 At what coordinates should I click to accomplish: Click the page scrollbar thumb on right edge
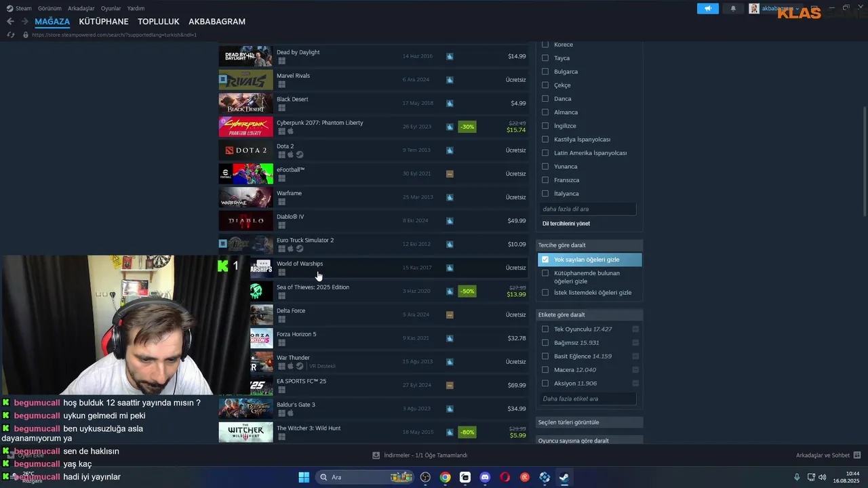click(864, 160)
